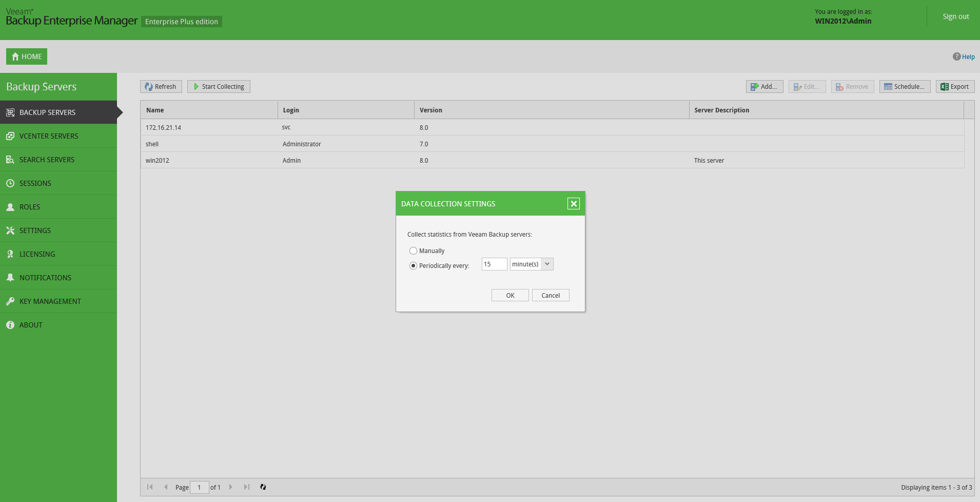This screenshot has width=980, height=502.
Task: Click the WIN2012\Admin username
Action: [x=843, y=21]
